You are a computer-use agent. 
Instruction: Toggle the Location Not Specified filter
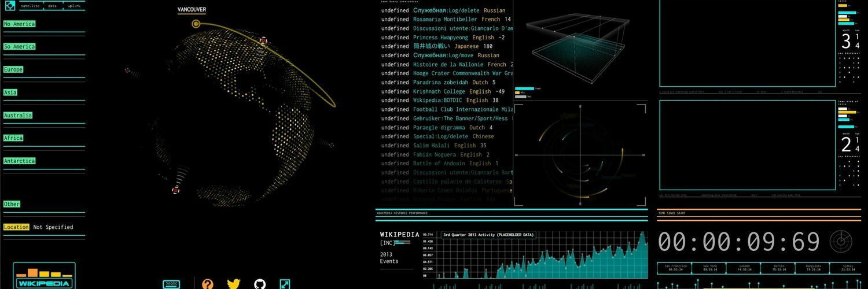point(38,227)
